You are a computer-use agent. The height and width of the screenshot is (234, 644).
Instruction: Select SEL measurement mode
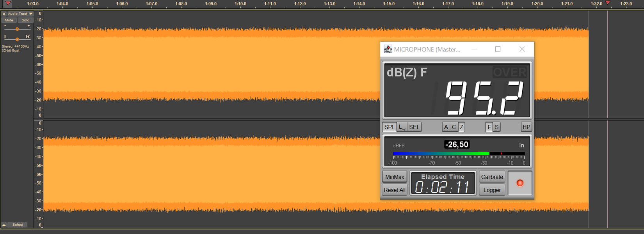click(x=415, y=127)
